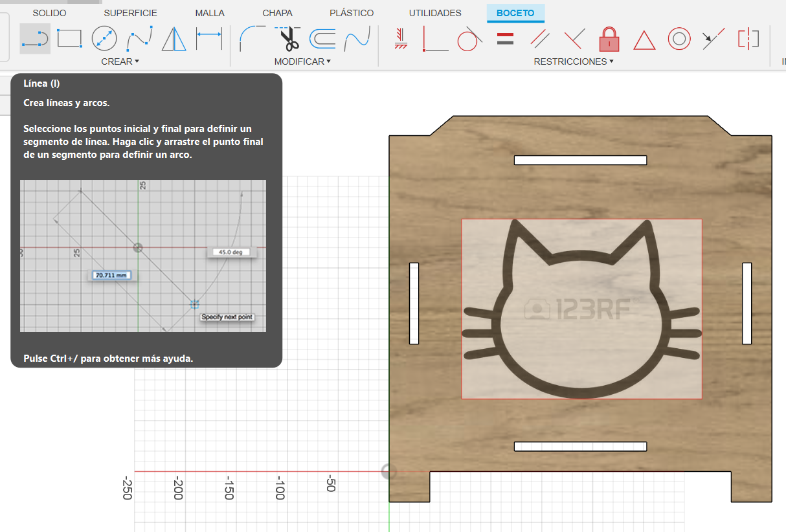
Task: Switch to the SOLIDO tab
Action: (50, 13)
